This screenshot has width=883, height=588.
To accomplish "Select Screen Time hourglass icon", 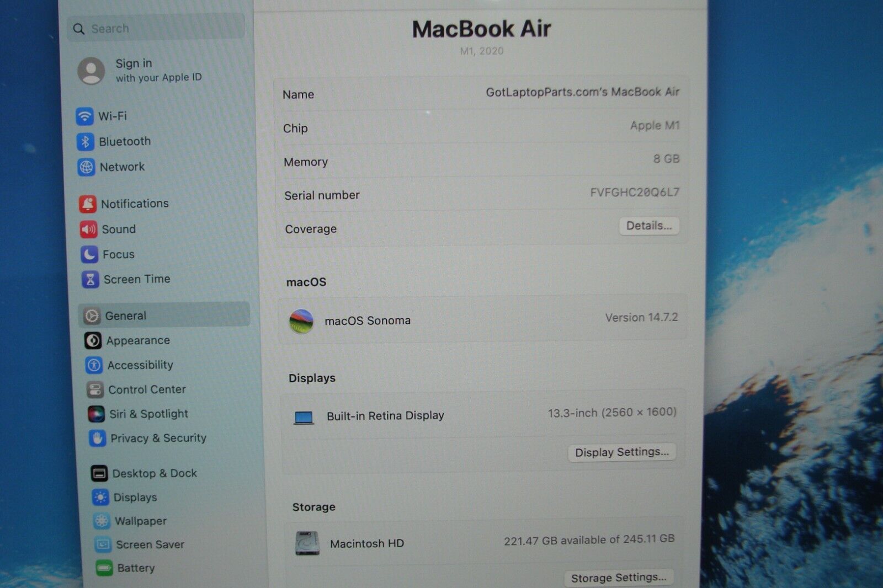I will [91, 280].
